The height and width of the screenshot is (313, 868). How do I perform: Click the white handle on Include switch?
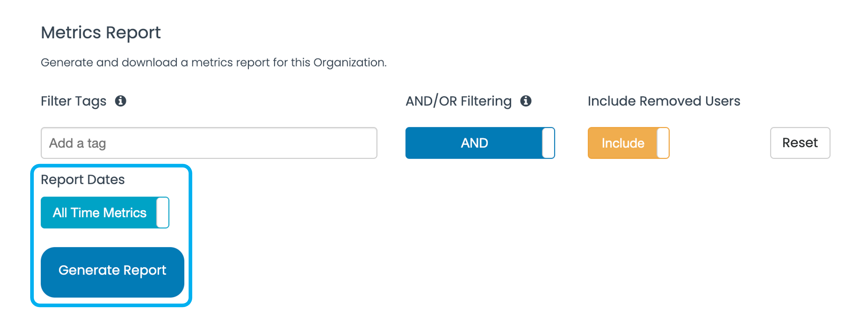663,143
